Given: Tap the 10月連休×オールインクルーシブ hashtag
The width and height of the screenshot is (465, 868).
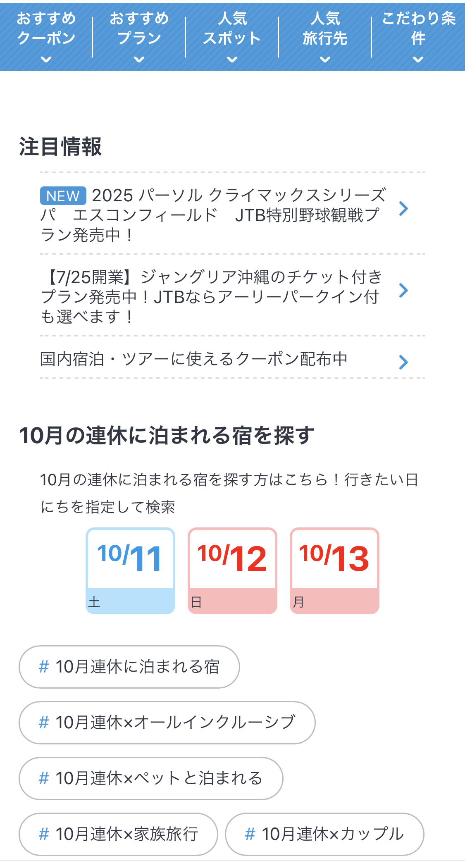Looking at the screenshot, I should [167, 723].
